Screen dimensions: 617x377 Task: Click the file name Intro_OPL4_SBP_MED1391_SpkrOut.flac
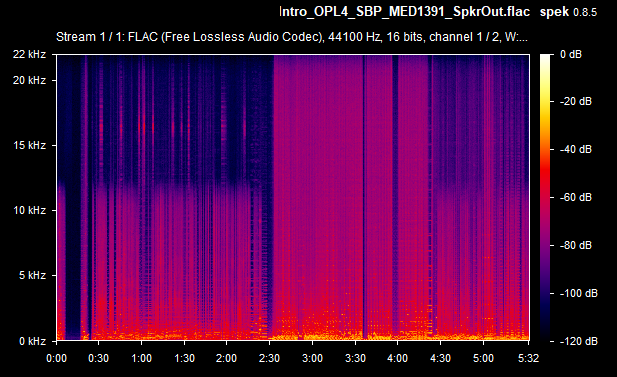point(405,12)
